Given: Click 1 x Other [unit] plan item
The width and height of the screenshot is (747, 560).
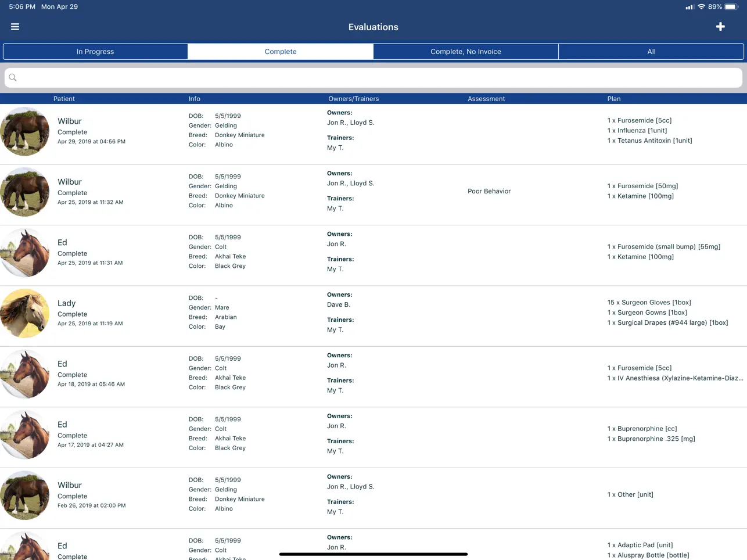Looking at the screenshot, I should 630,495.
